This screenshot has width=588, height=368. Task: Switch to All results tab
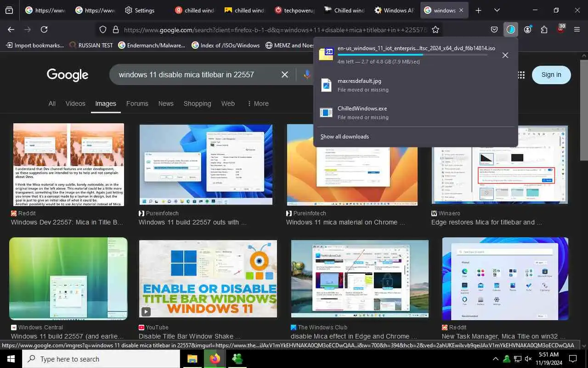52,103
